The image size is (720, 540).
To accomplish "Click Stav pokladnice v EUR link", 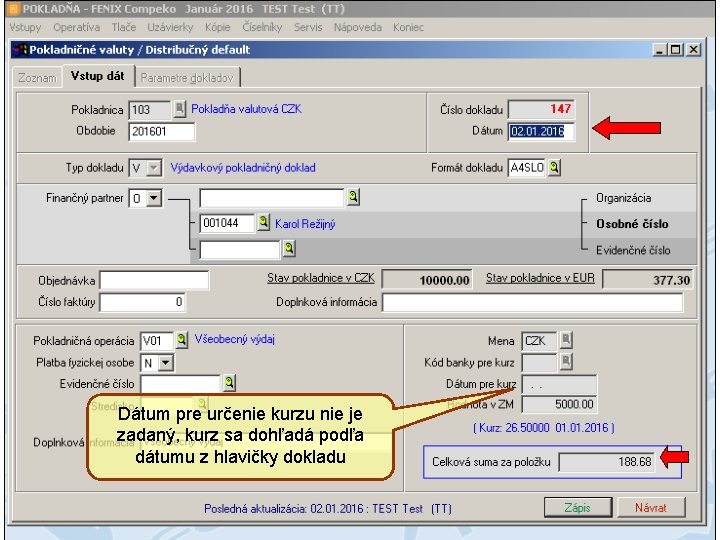I will [x=540, y=278].
